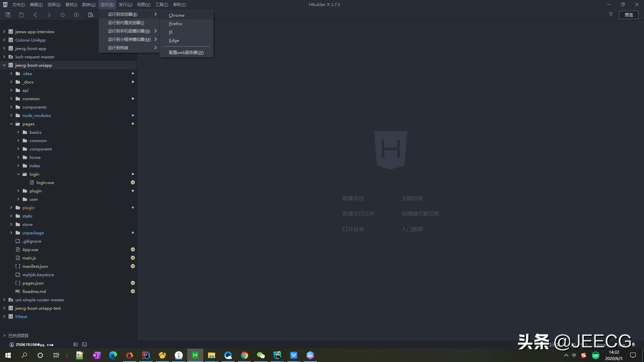The image size is (644, 362).
Task: Click the manifest.json bracket icon
Action: coord(18,266)
